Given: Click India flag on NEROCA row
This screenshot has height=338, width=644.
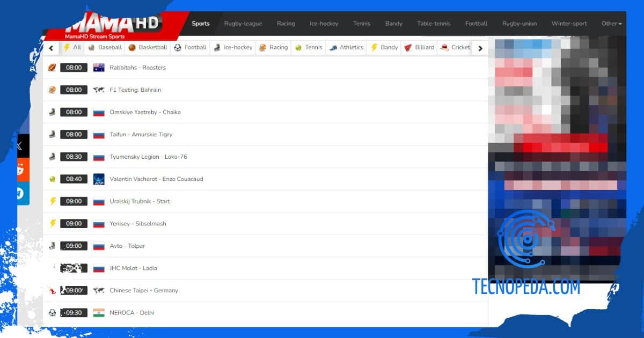Looking at the screenshot, I should click(x=98, y=312).
